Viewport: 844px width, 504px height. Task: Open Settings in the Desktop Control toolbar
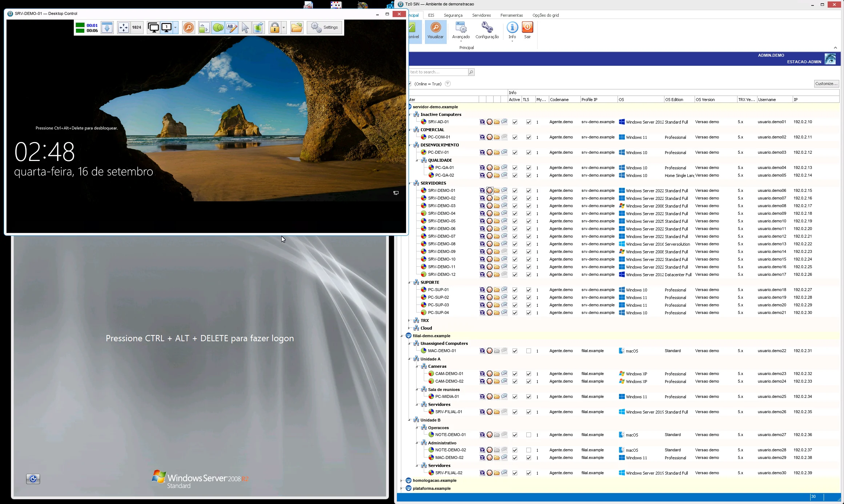325,28
